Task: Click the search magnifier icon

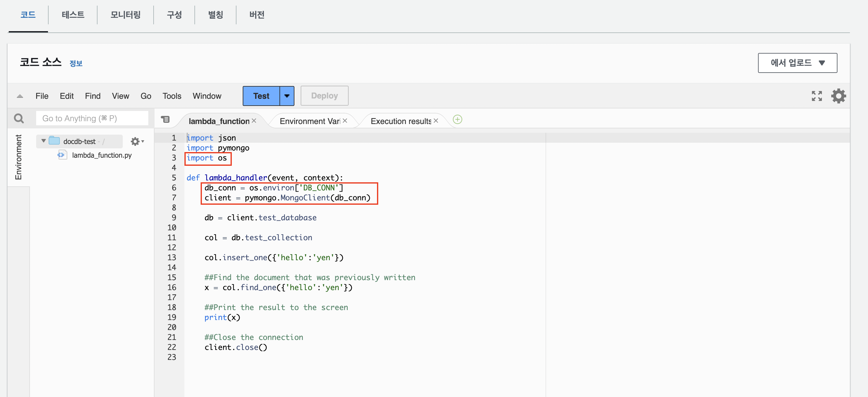Action: pos(19,118)
